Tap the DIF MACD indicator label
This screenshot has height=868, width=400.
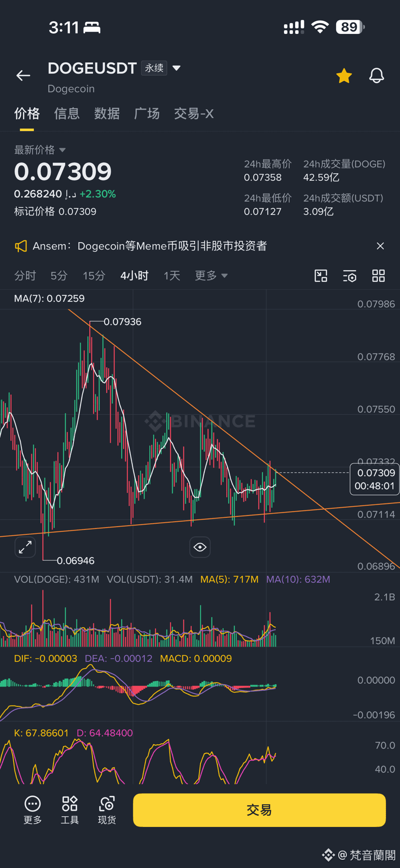(45, 659)
